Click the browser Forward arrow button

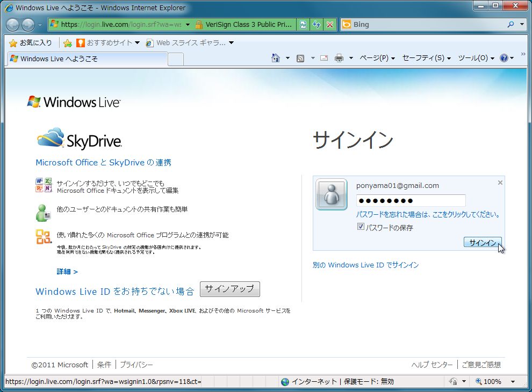[x=28, y=25]
